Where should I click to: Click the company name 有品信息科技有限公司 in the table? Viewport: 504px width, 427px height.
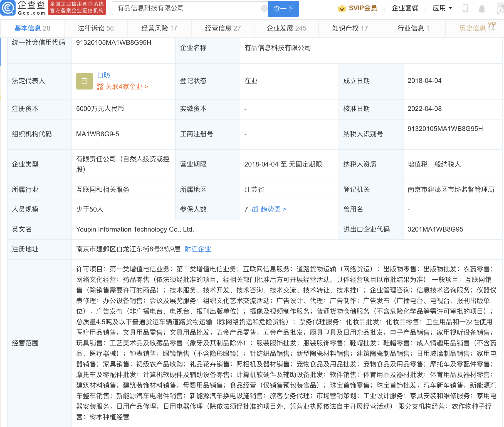pos(278,48)
